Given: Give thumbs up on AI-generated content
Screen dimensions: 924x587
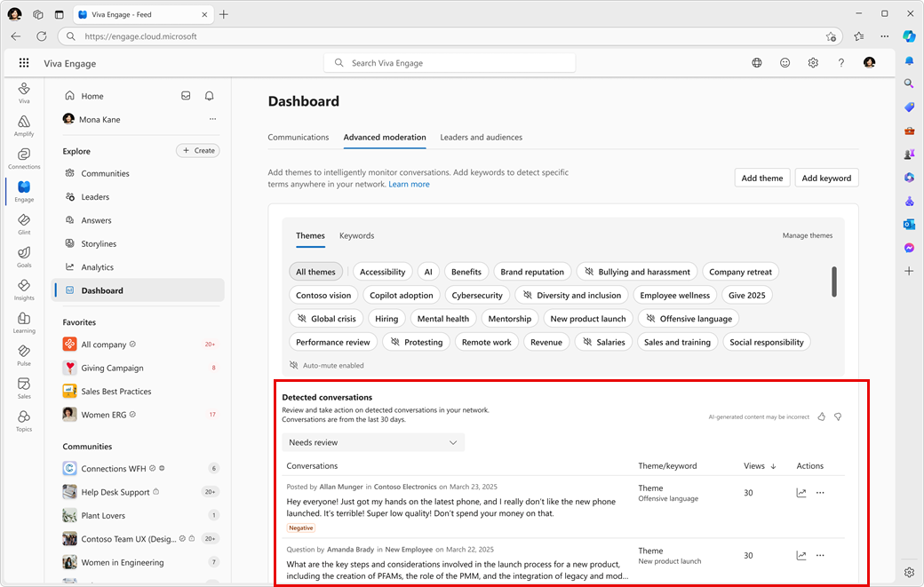Looking at the screenshot, I should [x=821, y=416].
